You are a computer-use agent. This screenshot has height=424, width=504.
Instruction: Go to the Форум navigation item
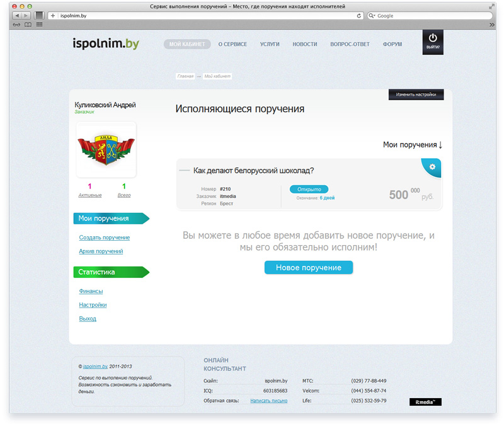tap(392, 44)
